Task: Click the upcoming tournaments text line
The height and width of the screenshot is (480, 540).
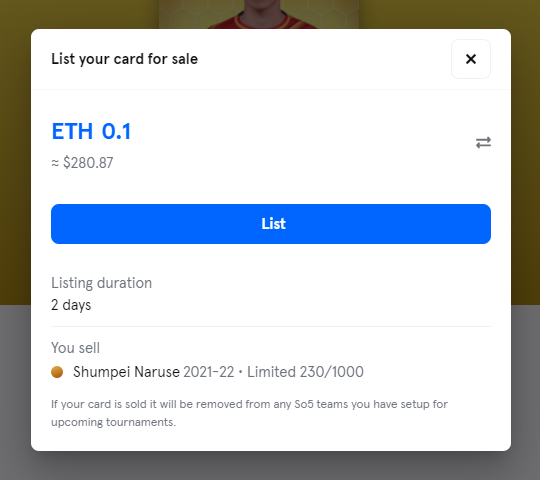Action: 113,422
